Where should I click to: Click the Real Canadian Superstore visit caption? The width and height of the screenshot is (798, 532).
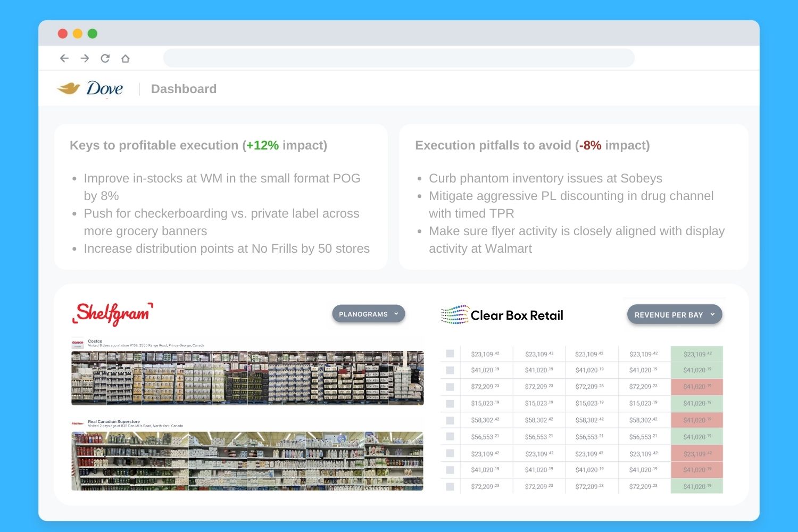click(x=136, y=426)
